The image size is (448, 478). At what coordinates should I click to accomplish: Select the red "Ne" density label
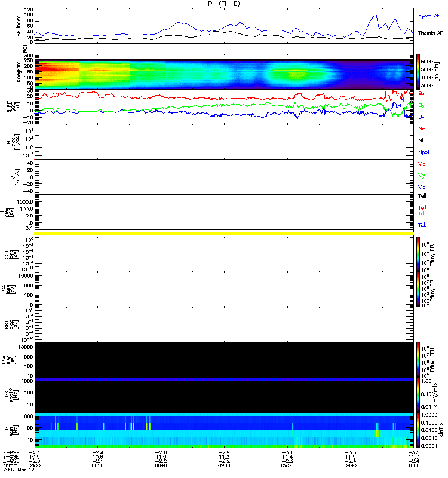tap(422, 128)
